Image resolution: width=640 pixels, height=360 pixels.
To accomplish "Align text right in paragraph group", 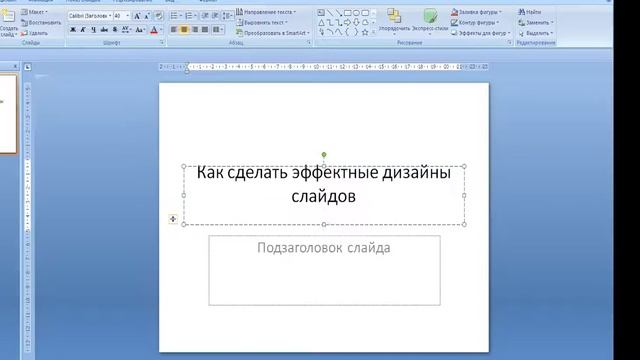I will pos(195,29).
